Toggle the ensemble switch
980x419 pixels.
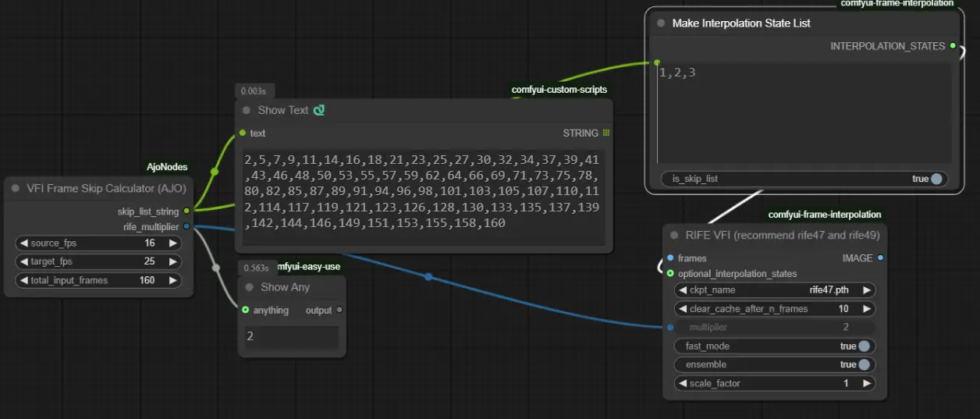864,365
